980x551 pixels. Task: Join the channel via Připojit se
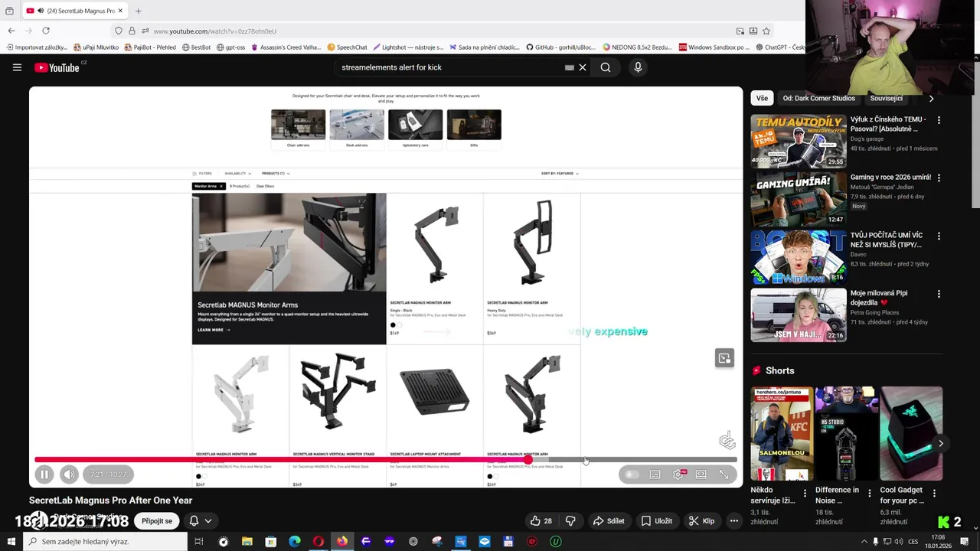coord(157,521)
